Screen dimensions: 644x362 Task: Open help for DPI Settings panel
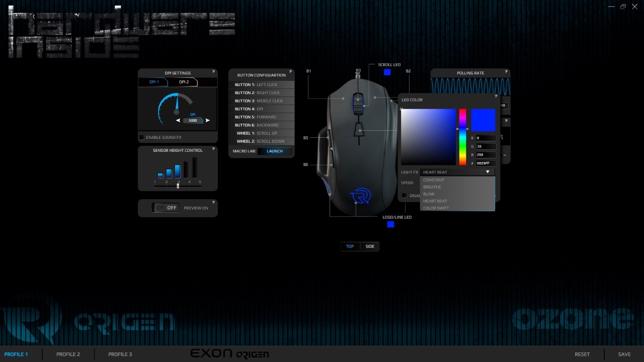[x=213, y=72]
